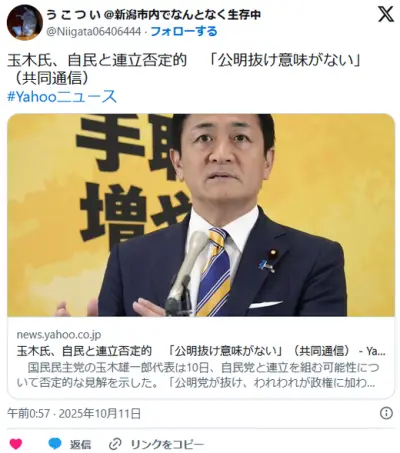The image size is (400, 453).
Task: Open the #Yahooニュース hashtag
Action: tap(62, 96)
